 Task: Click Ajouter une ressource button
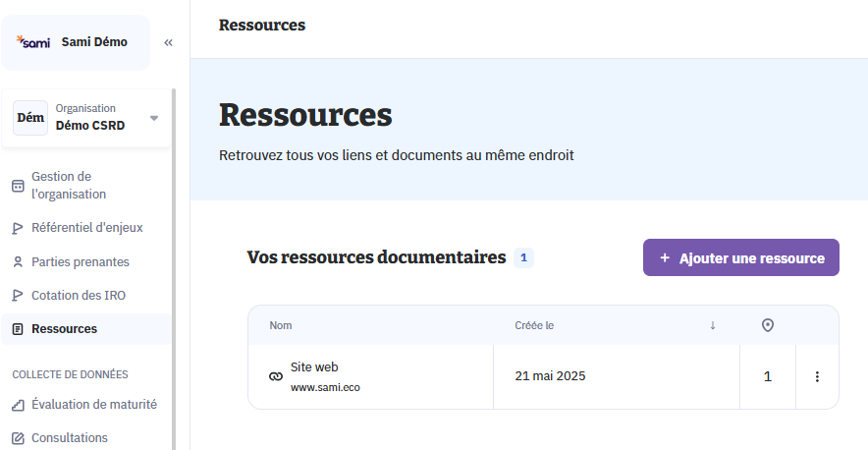741,257
